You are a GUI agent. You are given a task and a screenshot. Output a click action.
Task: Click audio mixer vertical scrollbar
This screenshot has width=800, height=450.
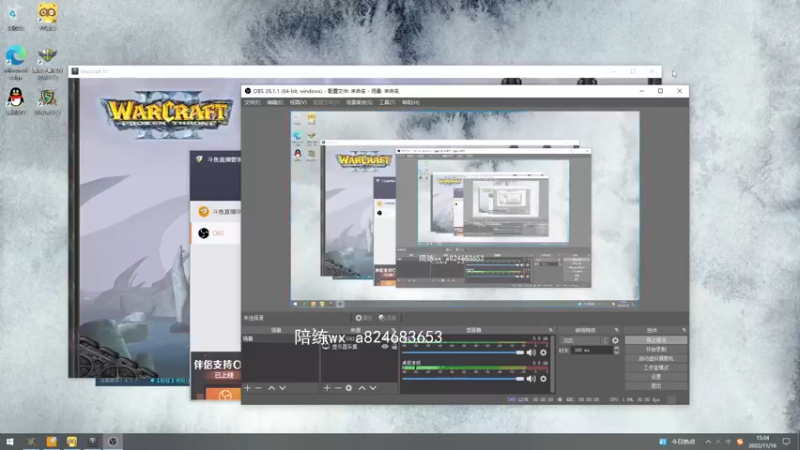click(x=553, y=362)
